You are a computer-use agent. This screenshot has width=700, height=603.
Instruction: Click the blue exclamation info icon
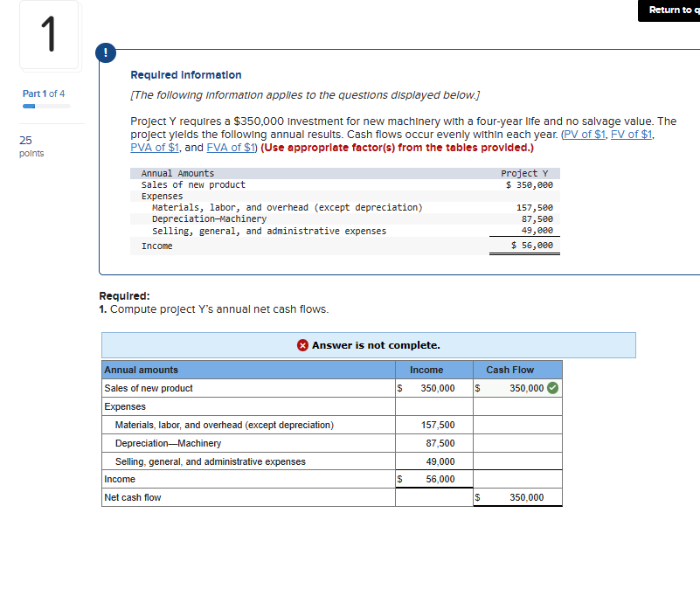point(106,52)
